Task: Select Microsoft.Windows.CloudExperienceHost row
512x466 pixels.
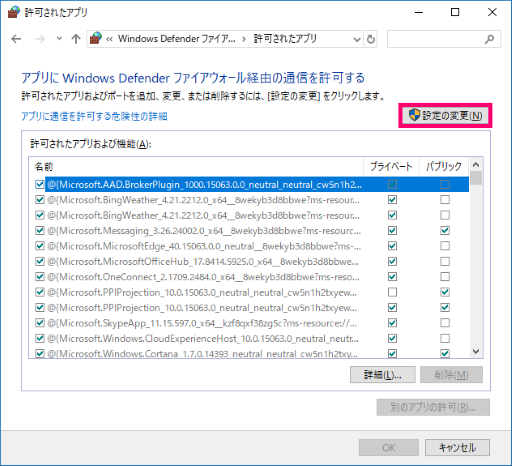Action: (x=249, y=338)
